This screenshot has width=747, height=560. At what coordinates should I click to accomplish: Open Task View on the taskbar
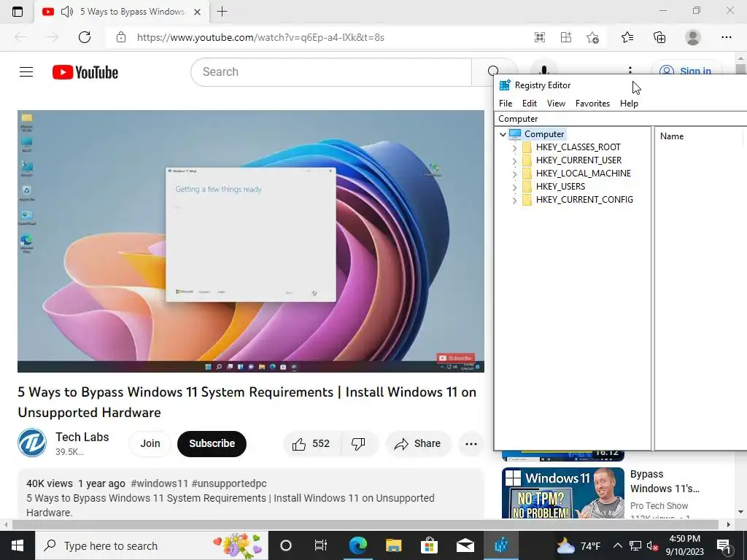point(321,545)
